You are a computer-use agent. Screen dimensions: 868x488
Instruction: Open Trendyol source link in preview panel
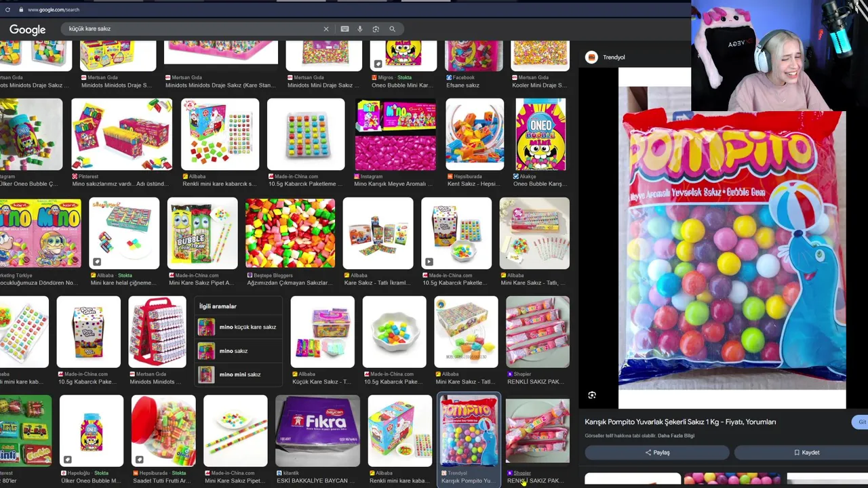(x=614, y=58)
